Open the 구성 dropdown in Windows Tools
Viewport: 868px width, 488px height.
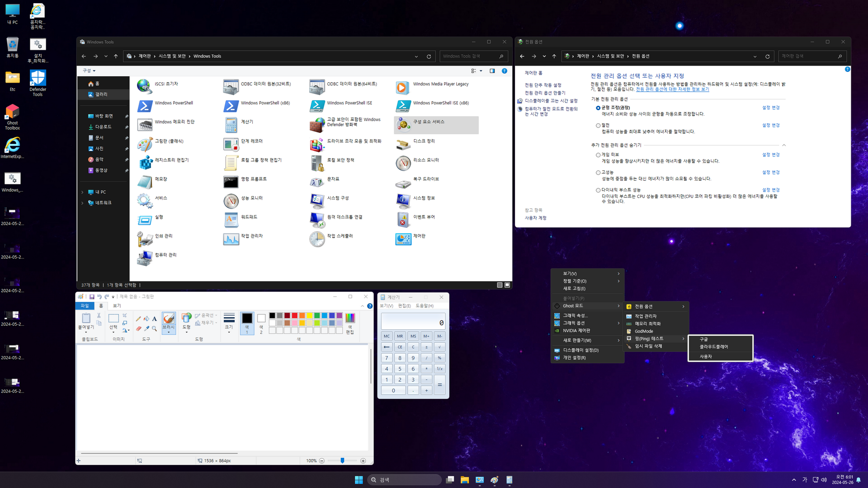tap(89, 71)
